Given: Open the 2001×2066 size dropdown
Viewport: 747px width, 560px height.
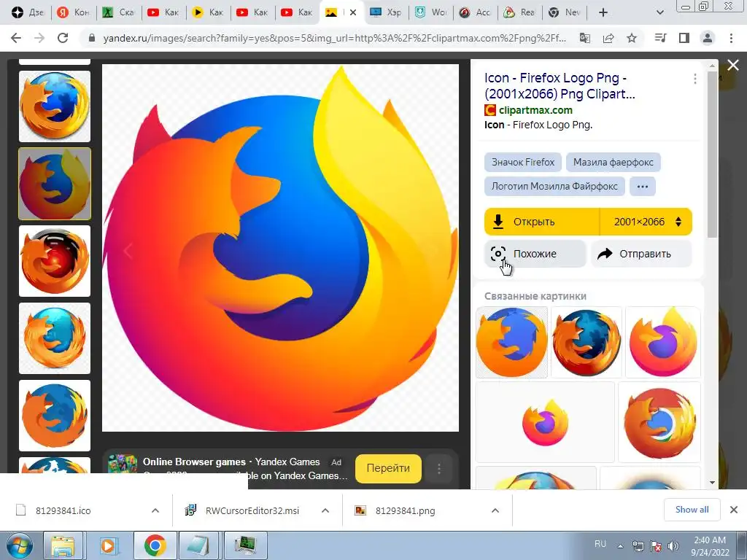Looking at the screenshot, I should point(646,222).
